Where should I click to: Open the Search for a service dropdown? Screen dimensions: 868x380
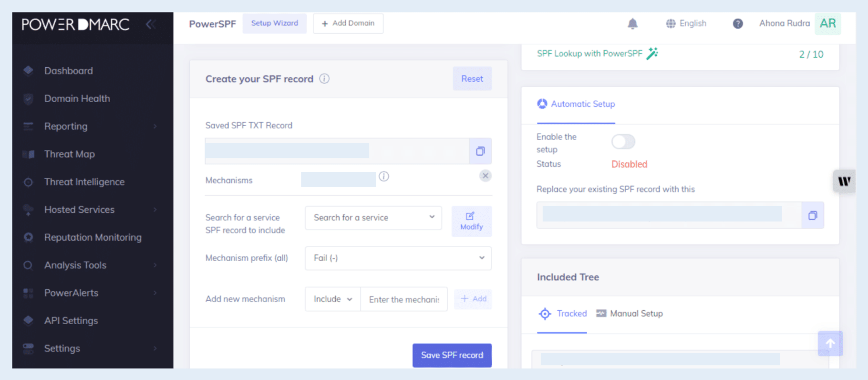coord(373,218)
